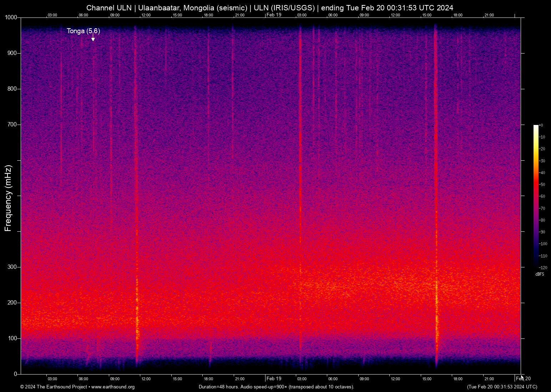Viewport: 551px width, 392px height.
Task: Click the Frequency (mHz) axis title
Action: coord(8,198)
